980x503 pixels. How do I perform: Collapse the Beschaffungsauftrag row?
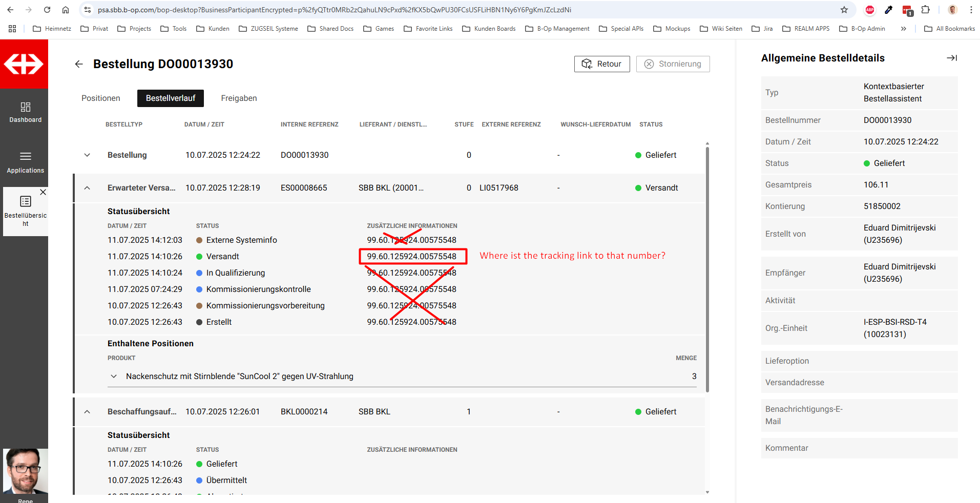pyautogui.click(x=87, y=412)
